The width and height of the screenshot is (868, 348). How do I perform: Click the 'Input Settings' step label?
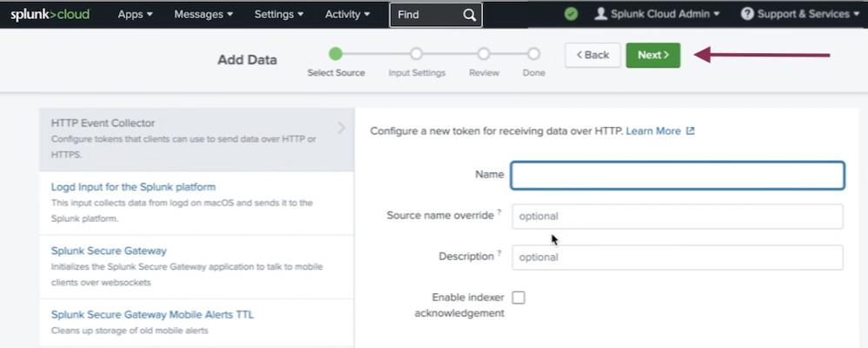pos(417,72)
